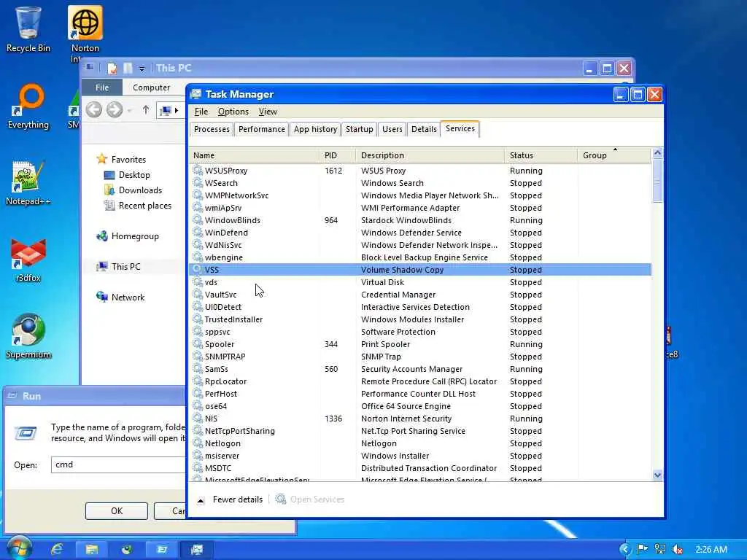Sort services by PID column header

point(337,155)
